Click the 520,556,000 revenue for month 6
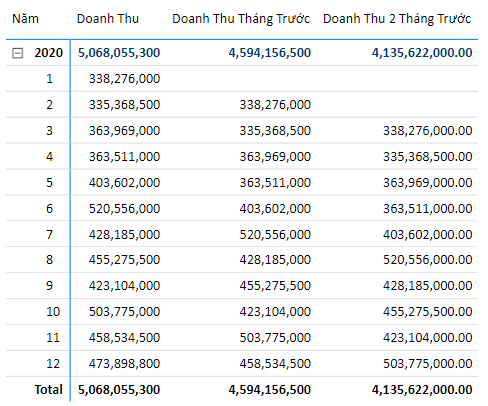The image size is (488, 406). pos(124,209)
